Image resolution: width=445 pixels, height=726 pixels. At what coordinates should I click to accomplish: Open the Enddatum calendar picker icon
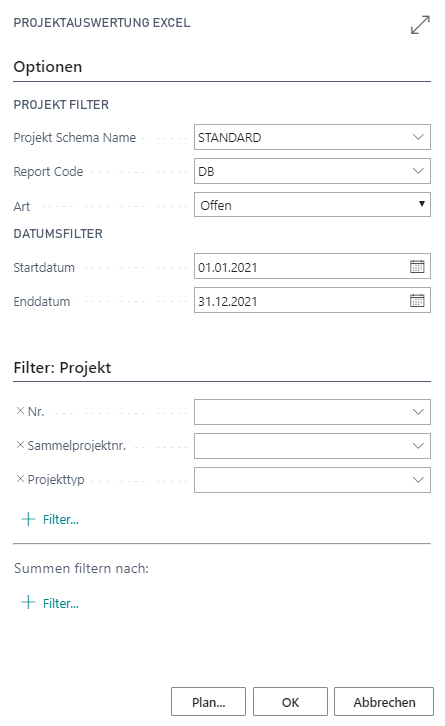click(x=417, y=300)
